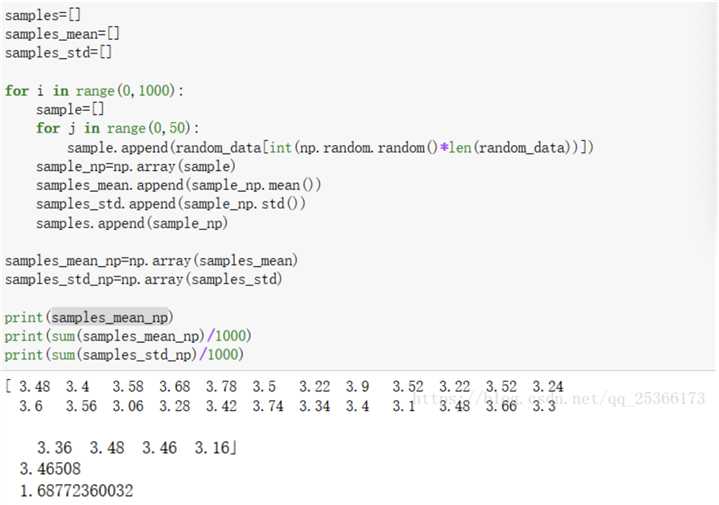Click the print(sum(samples_mean_np)/1000) line
The width and height of the screenshot is (719, 505).
tap(128, 336)
